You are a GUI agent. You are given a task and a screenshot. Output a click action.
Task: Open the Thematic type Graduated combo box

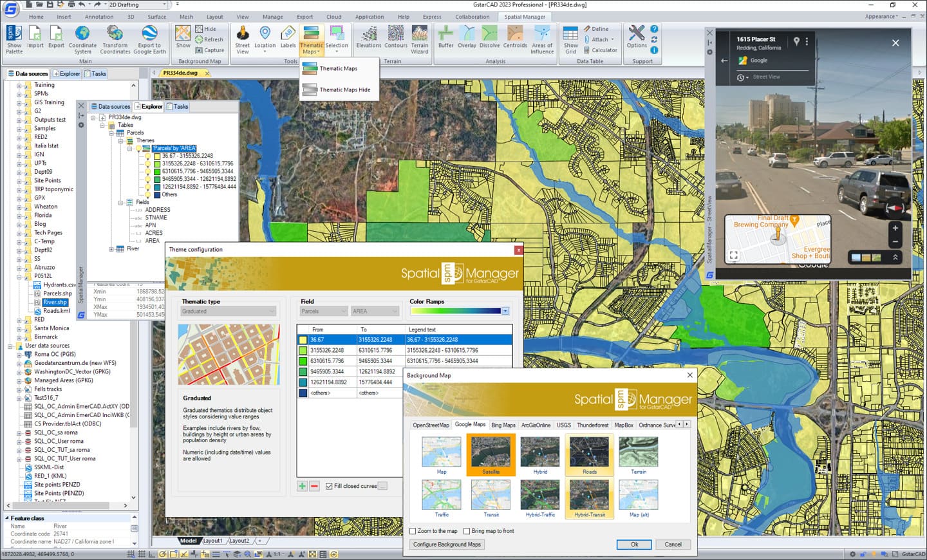point(229,312)
